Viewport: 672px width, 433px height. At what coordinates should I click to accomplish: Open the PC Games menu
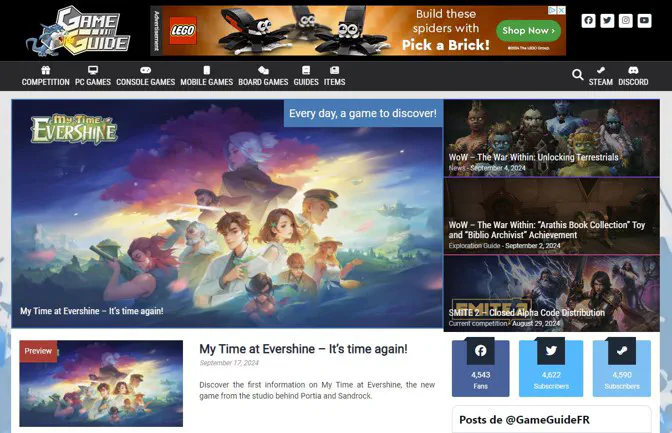pos(93,76)
